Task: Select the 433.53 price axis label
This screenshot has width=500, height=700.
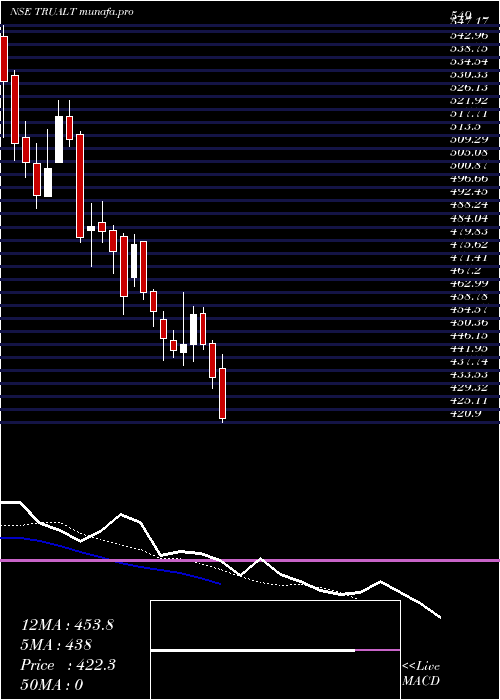Action: point(469,375)
